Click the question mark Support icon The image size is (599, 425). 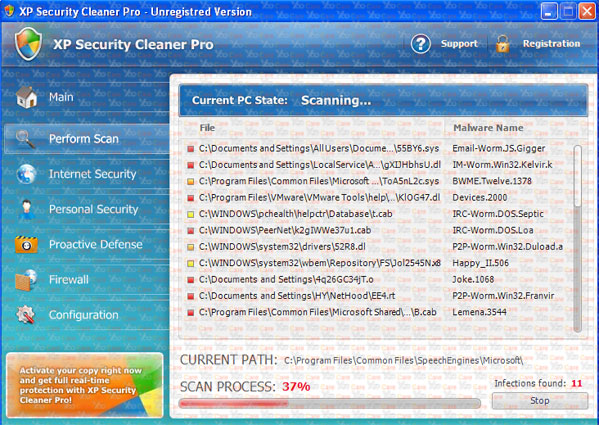pos(421,44)
